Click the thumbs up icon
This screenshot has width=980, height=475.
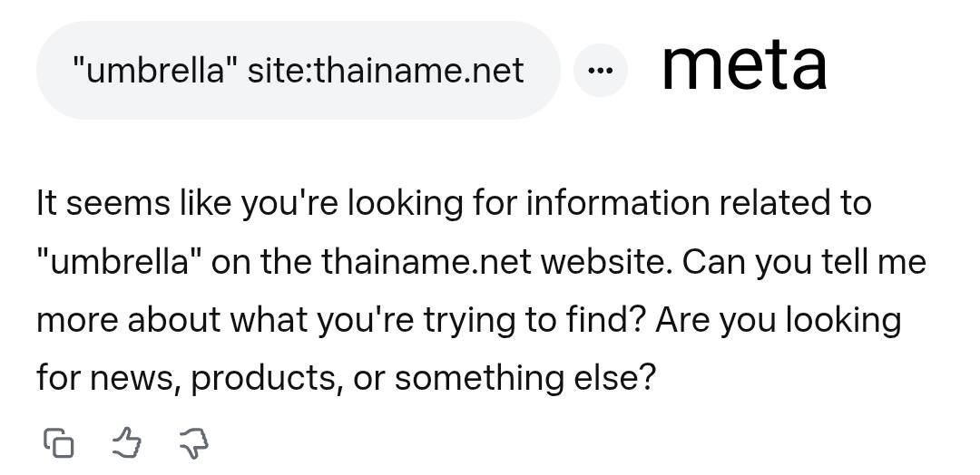pyautogui.click(x=126, y=443)
